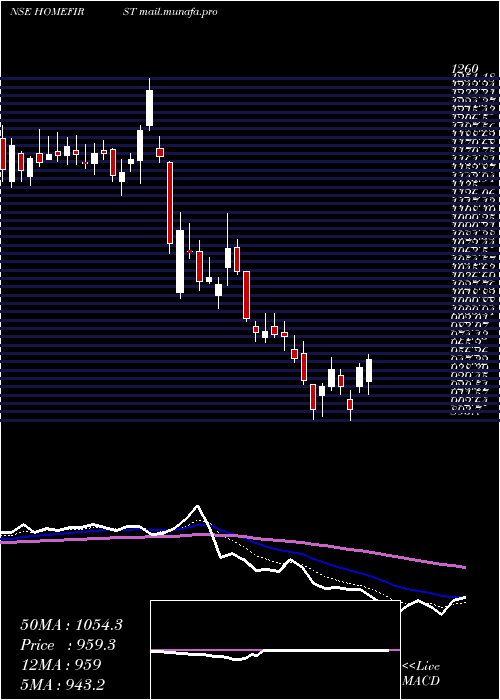Click the tallest white candlestick at the peak
Screen dimensions: 500x700
coord(150,108)
